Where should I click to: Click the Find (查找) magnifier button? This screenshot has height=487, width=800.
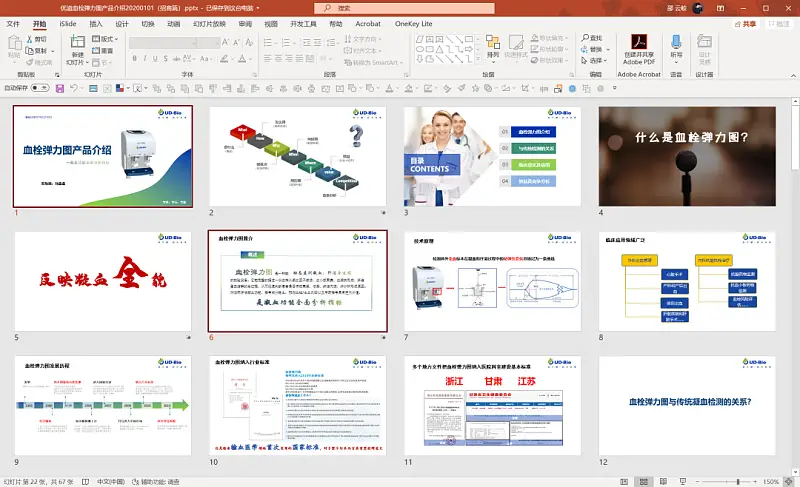point(592,38)
